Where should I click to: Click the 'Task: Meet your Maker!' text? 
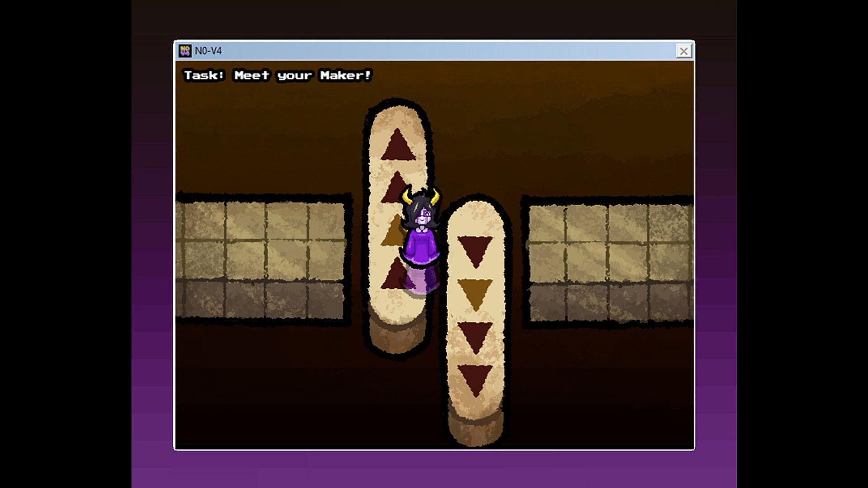277,75
